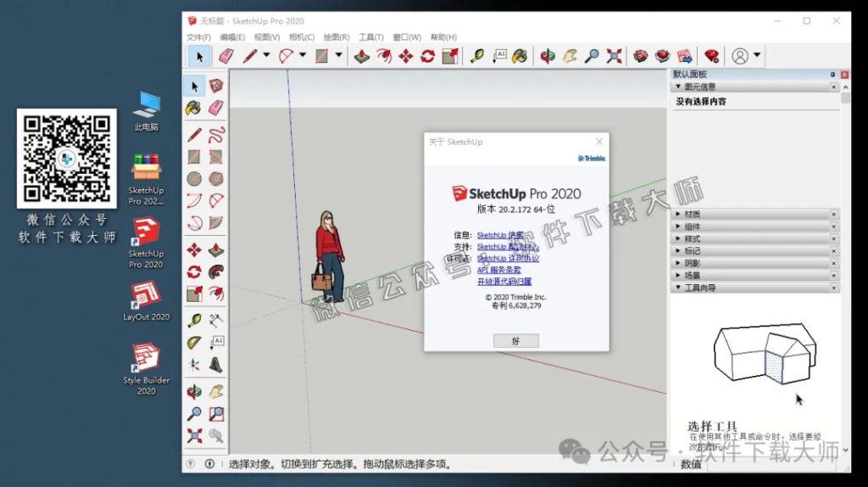Select the Pie tool in the left palette

tap(216, 223)
